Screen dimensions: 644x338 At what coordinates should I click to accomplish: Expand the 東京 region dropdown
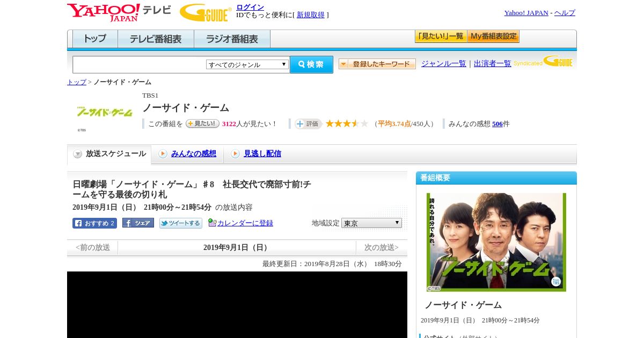(371, 223)
